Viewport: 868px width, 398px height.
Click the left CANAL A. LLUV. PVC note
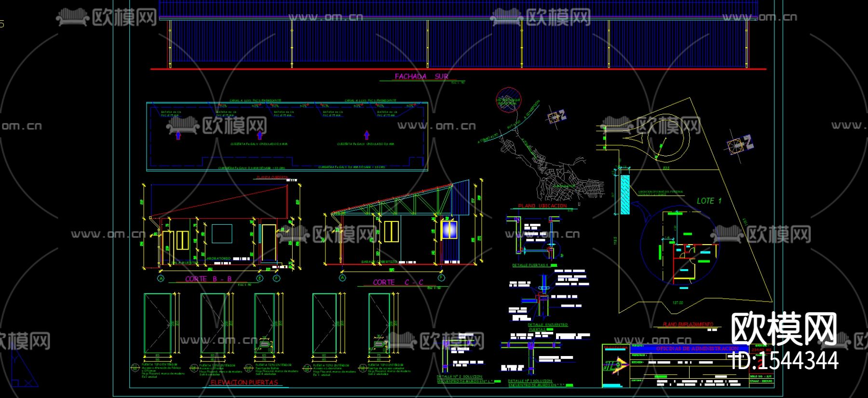255,101
